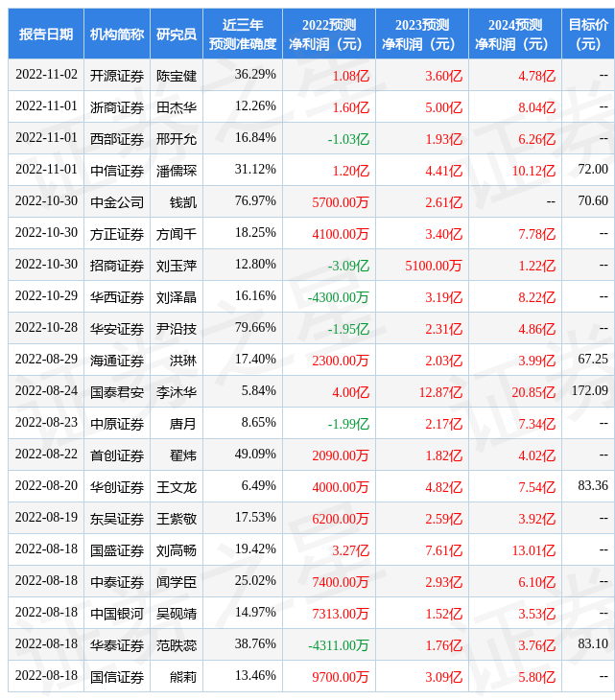Select the 中原证券 institution cell
This screenshot has width=615, height=700.
[x=117, y=424]
